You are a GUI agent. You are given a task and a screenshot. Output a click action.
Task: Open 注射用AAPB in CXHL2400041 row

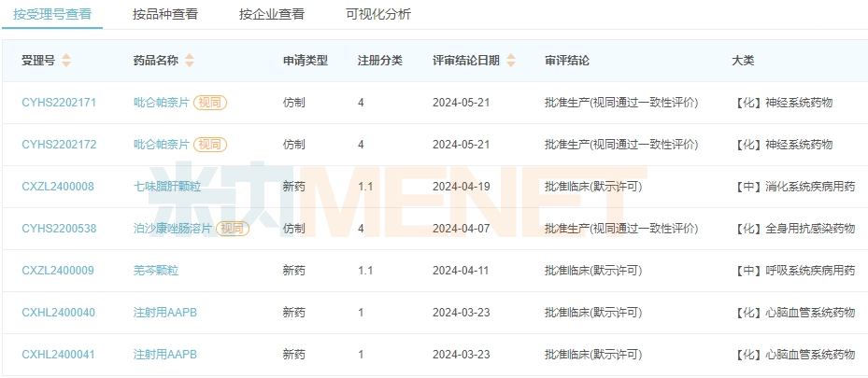[165, 355]
